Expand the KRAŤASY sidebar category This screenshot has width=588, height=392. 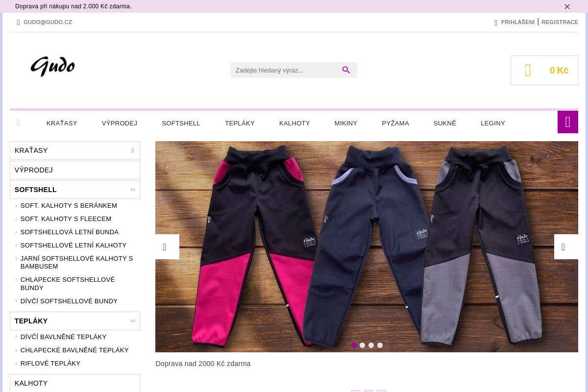pyautogui.click(x=132, y=150)
